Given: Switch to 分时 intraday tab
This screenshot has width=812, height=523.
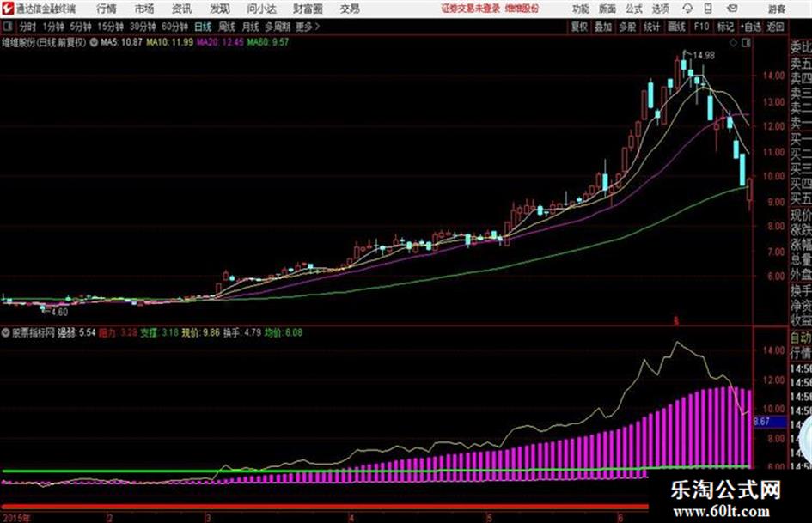Looking at the screenshot, I should (27, 27).
